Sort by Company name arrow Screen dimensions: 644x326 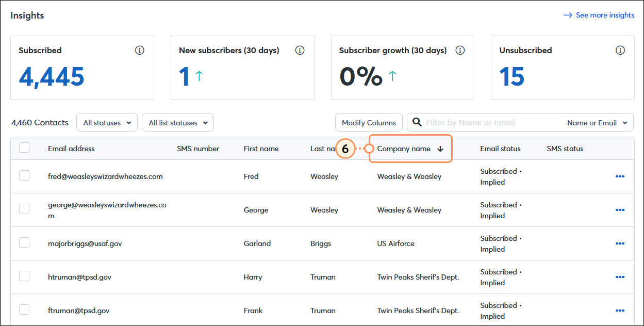point(440,149)
